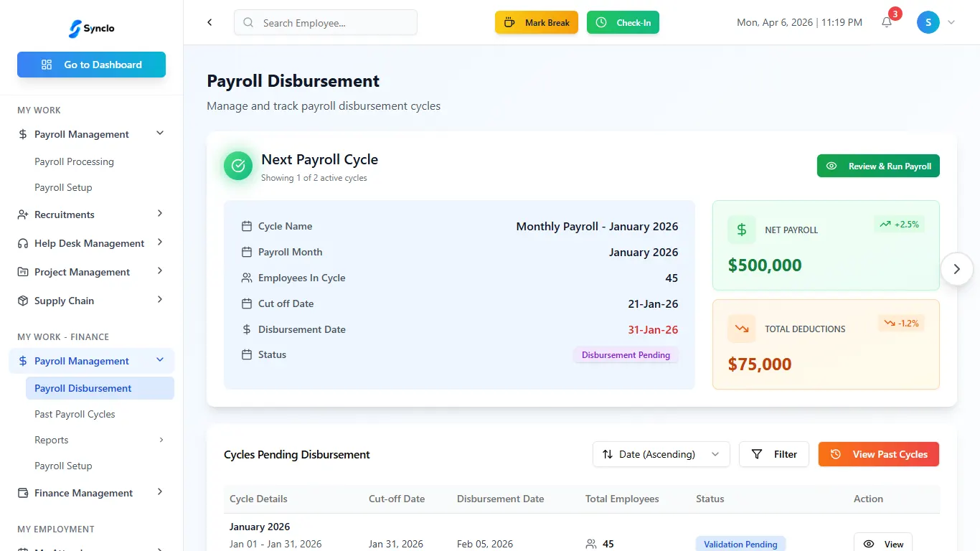Click the Review & Run Payroll button

[x=878, y=166]
